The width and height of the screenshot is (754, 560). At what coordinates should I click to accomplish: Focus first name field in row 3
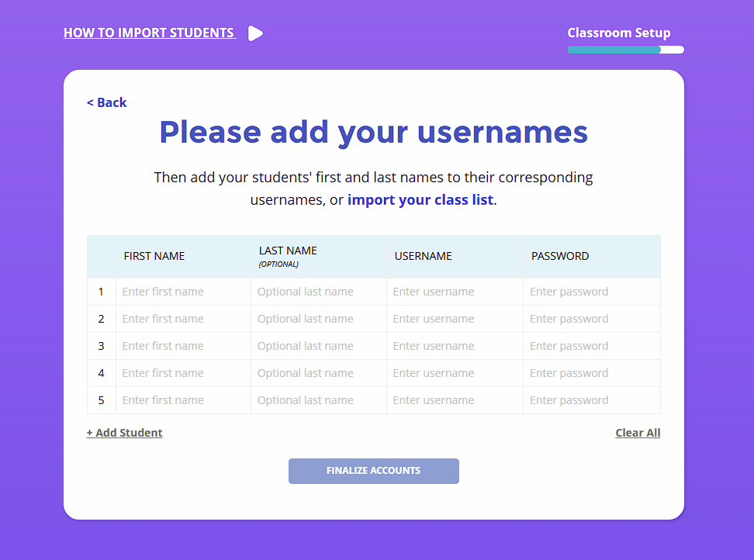(183, 346)
